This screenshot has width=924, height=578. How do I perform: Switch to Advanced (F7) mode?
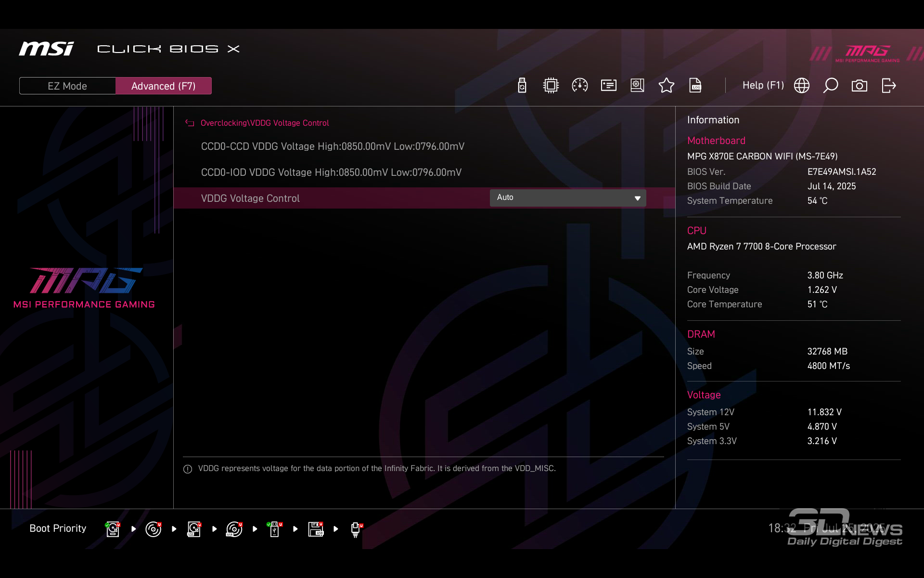[164, 86]
